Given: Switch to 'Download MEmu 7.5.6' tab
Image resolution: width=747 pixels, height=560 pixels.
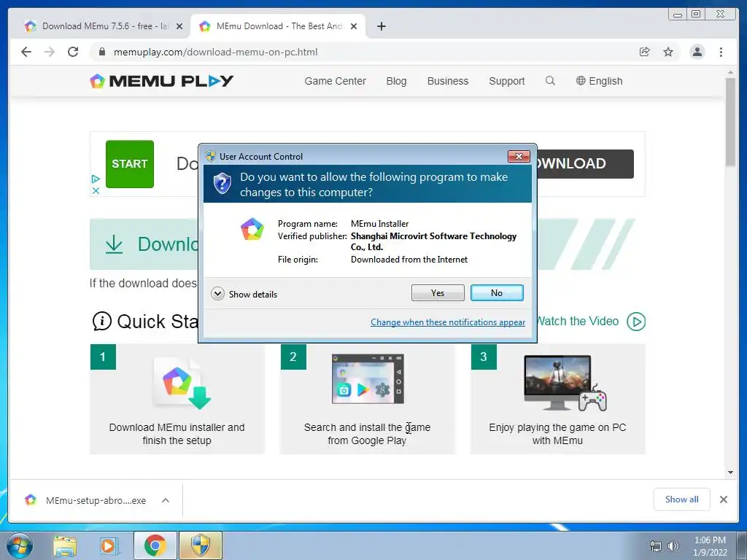Looking at the screenshot, I should (98, 26).
